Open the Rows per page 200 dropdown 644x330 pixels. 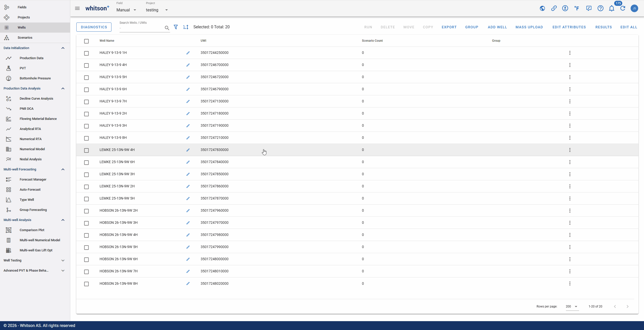point(572,306)
